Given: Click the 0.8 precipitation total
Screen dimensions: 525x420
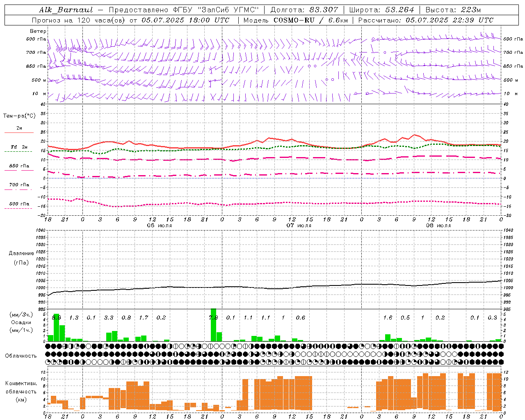Looking at the screenshot, I should pos(126,317).
